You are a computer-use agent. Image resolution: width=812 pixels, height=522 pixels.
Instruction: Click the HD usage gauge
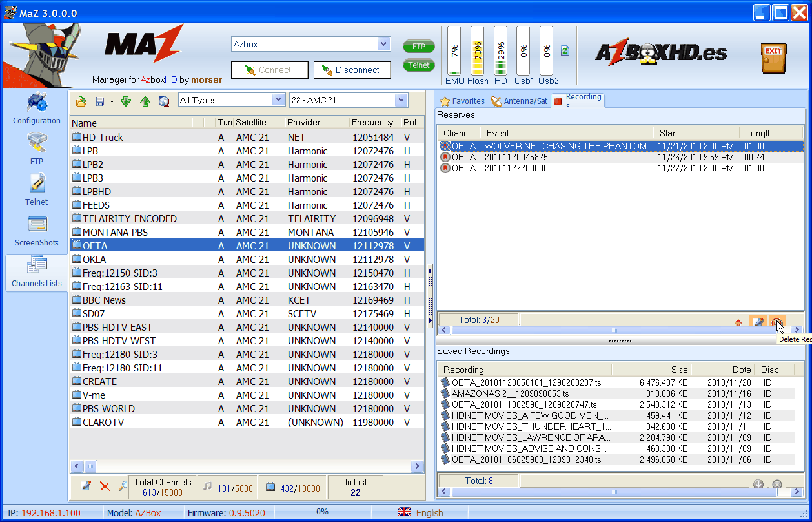tap(501, 51)
